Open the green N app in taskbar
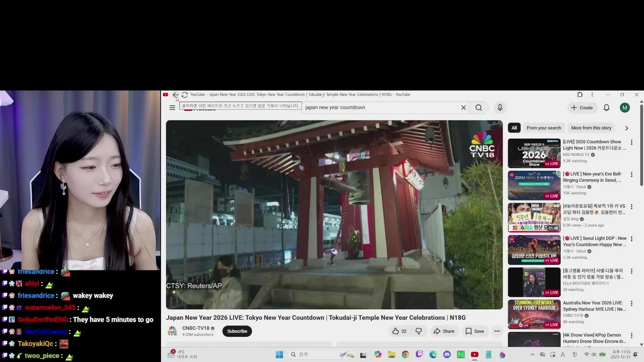This screenshot has height=362, width=644. 460,354
